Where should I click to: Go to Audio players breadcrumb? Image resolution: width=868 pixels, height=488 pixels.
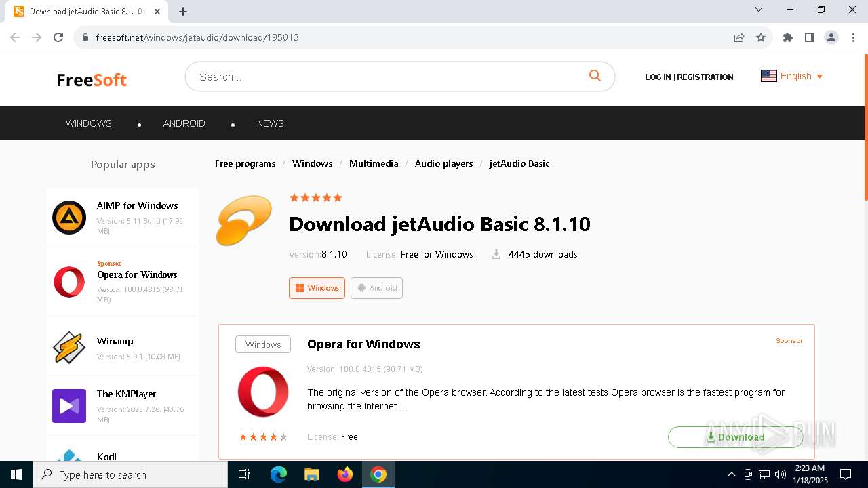[x=444, y=163]
